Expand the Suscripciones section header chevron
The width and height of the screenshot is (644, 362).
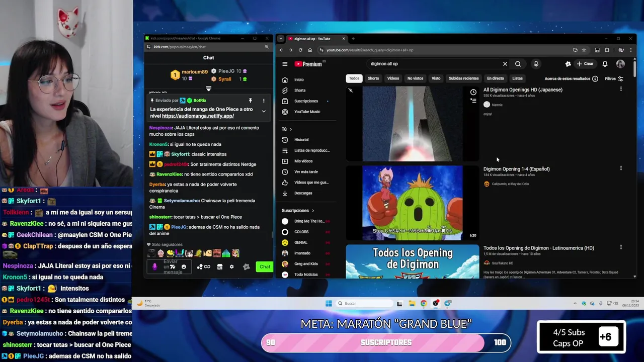[x=312, y=211]
